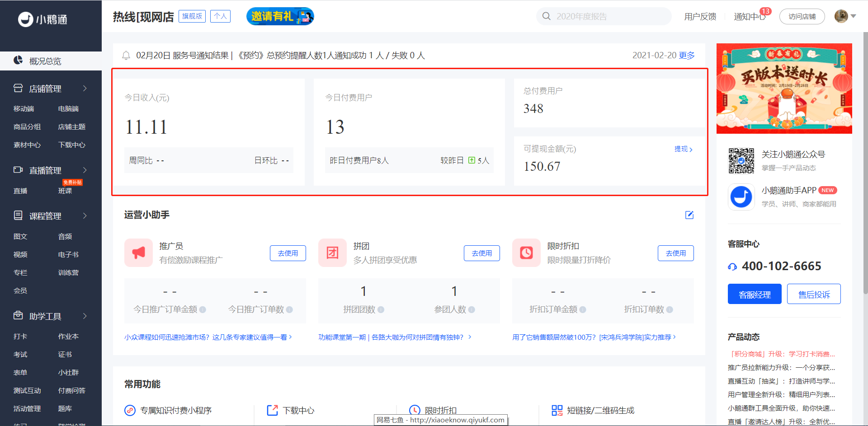Viewport: 868px width, 426px height.
Task: Click info icon beside 参团人数
Action: (x=472, y=310)
